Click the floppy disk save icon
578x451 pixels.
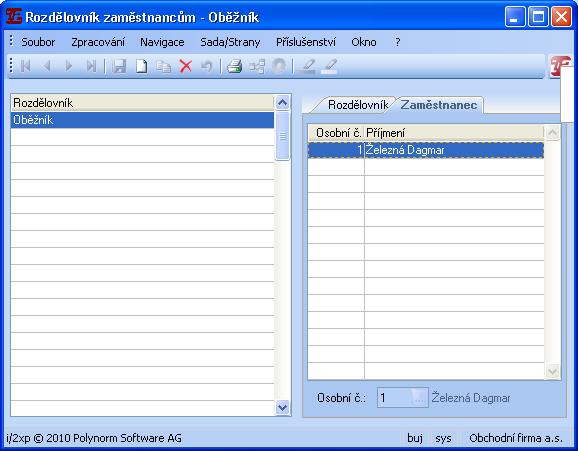tap(119, 66)
